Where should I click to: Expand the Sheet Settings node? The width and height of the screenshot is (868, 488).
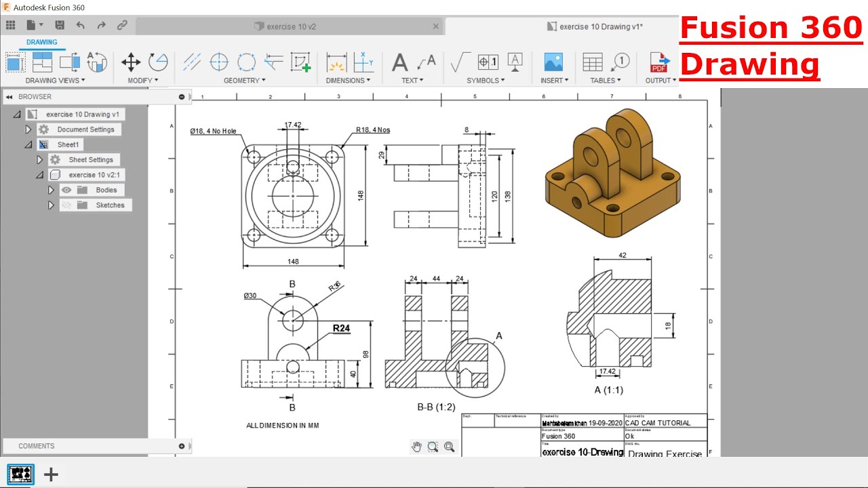pyautogui.click(x=40, y=160)
